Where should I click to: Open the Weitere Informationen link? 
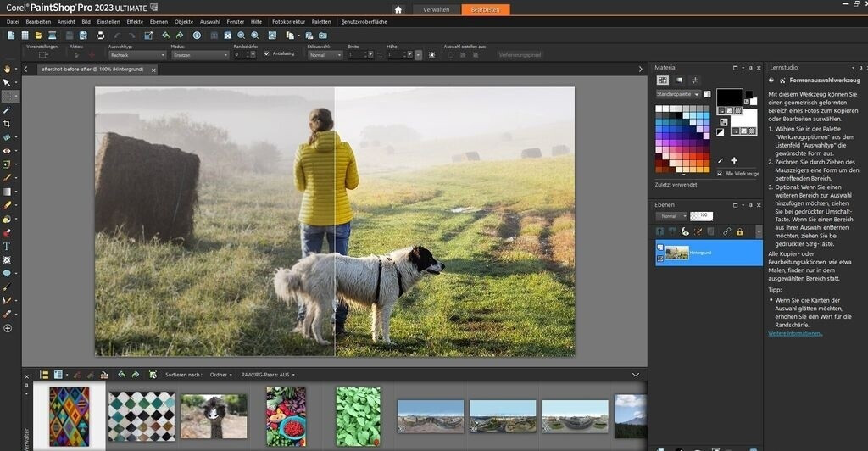(x=795, y=333)
